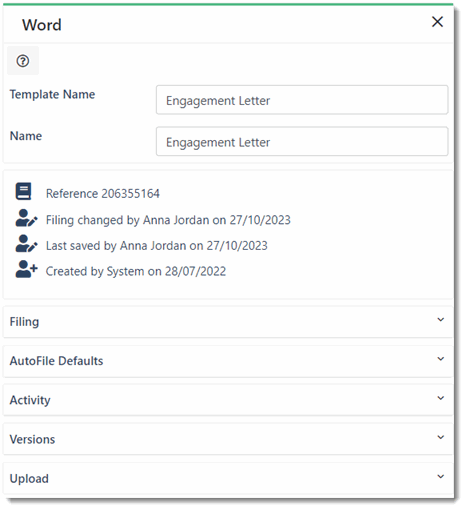Click the 'Word' panel title
This screenshot has width=466, height=510.
point(42,25)
